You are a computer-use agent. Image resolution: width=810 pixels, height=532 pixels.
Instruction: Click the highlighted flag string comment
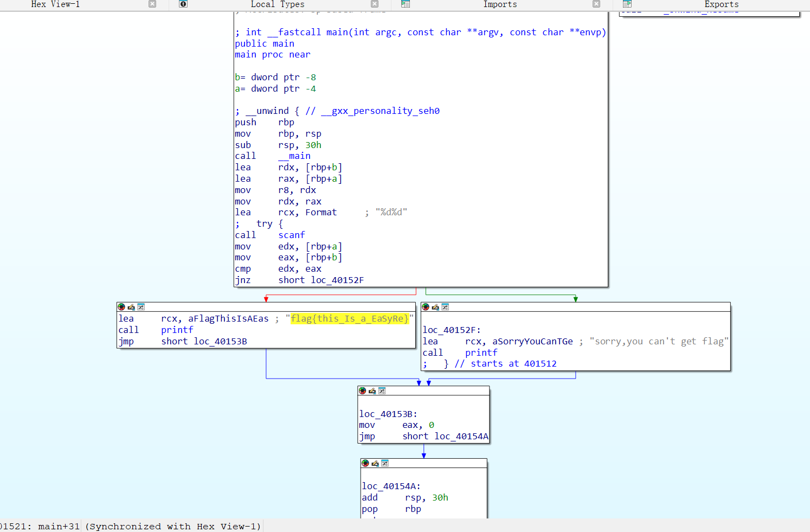350,319
